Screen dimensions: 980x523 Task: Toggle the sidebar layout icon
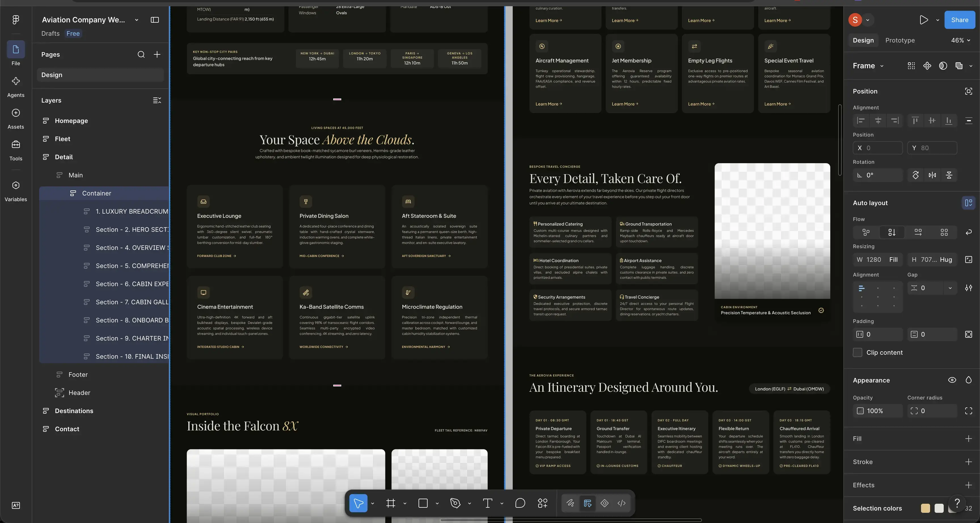pos(155,20)
